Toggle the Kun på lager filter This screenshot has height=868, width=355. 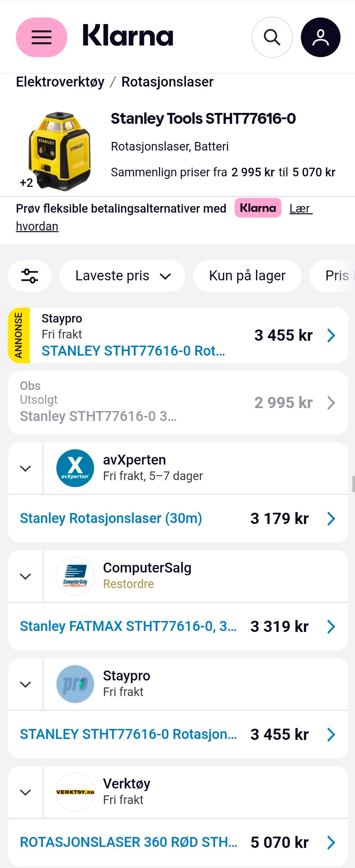pyautogui.click(x=247, y=276)
